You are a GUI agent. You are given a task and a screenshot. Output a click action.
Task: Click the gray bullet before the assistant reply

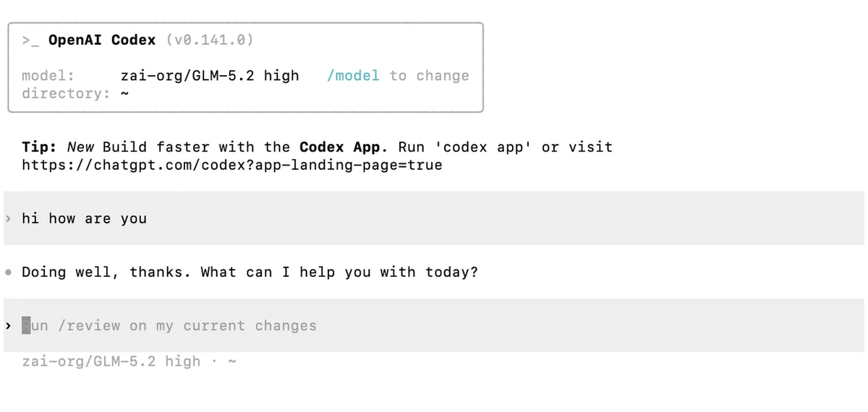[8, 273]
